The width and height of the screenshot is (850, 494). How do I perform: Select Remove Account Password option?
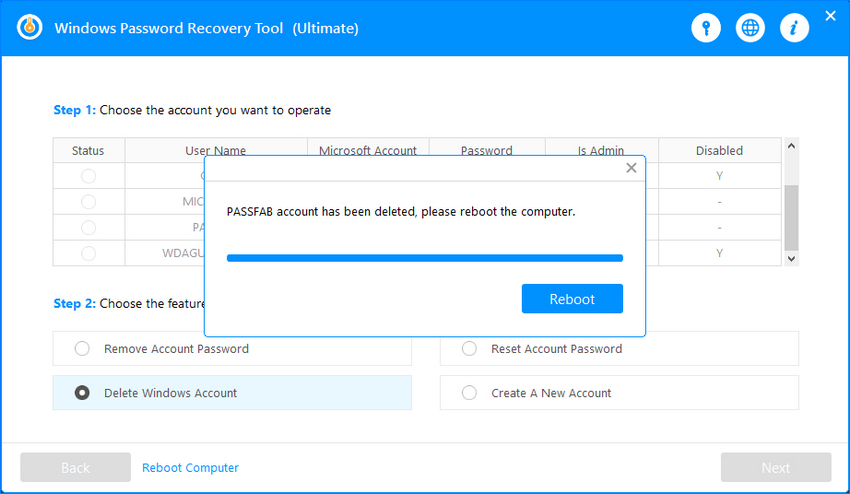pyautogui.click(x=232, y=349)
